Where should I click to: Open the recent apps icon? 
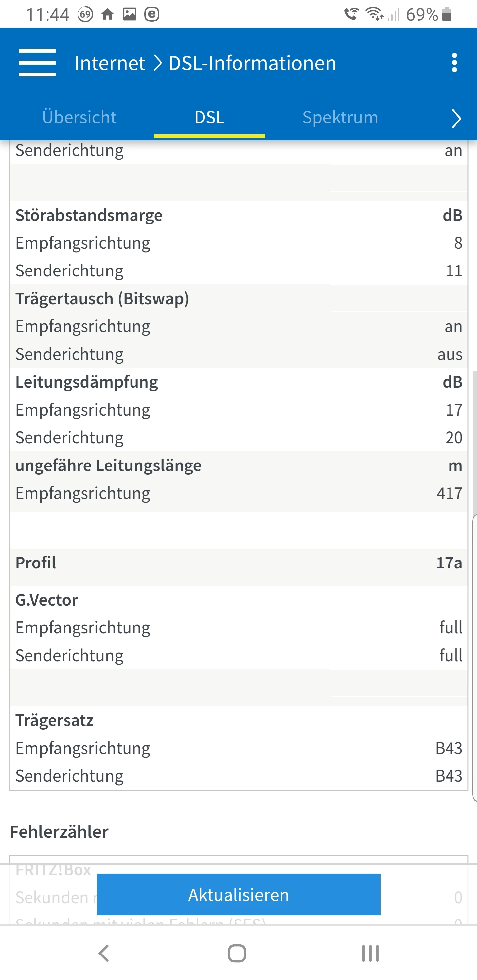pyautogui.click(x=370, y=953)
